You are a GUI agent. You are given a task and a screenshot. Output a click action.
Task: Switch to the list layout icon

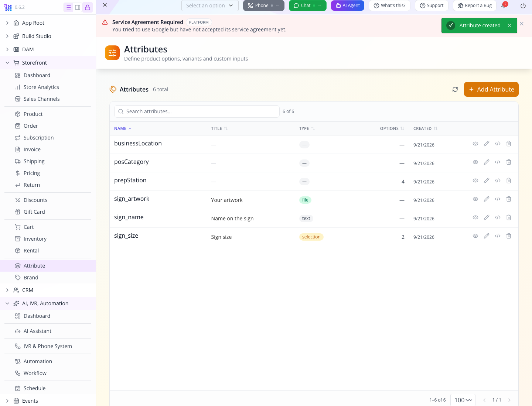(x=68, y=7)
